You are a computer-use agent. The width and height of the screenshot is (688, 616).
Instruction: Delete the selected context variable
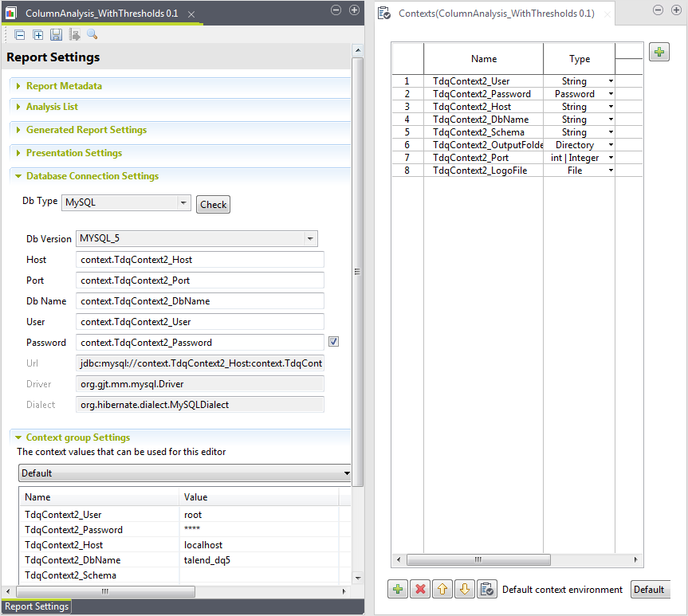420,588
